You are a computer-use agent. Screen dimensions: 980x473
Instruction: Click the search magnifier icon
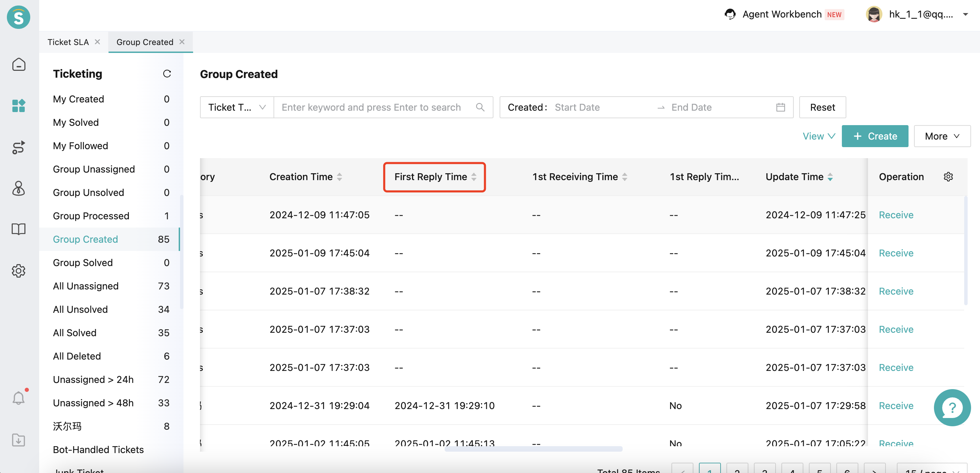pos(480,107)
